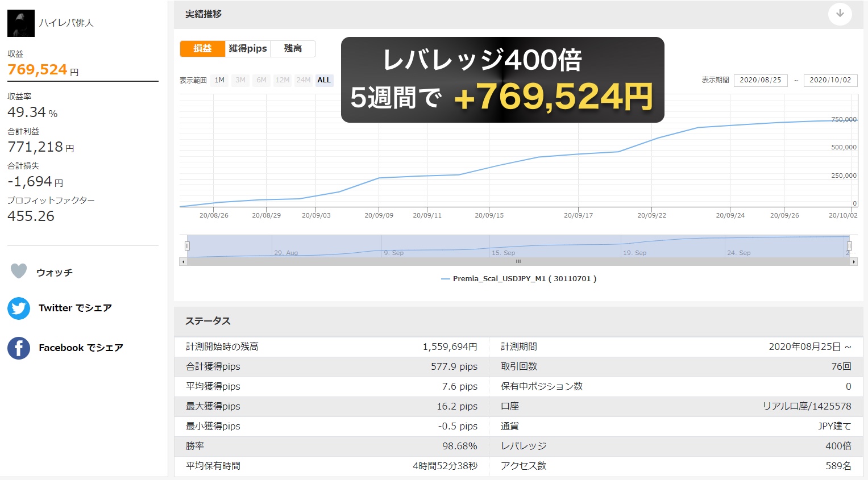
Task: Switch to the 残高 tab
Action: point(293,49)
